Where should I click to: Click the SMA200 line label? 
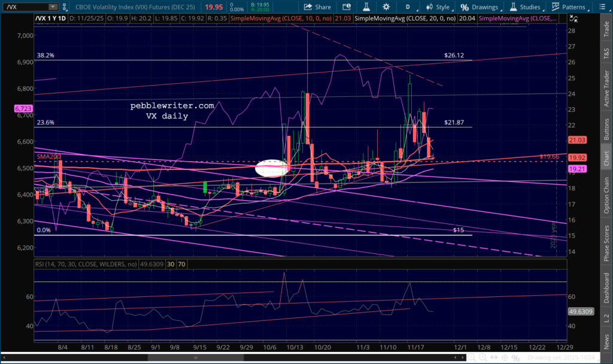[x=49, y=156]
